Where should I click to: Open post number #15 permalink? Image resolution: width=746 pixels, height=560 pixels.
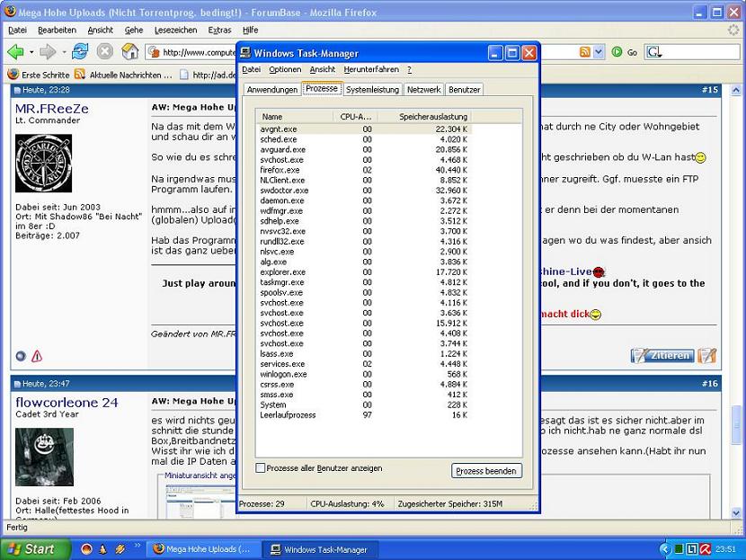pos(710,90)
